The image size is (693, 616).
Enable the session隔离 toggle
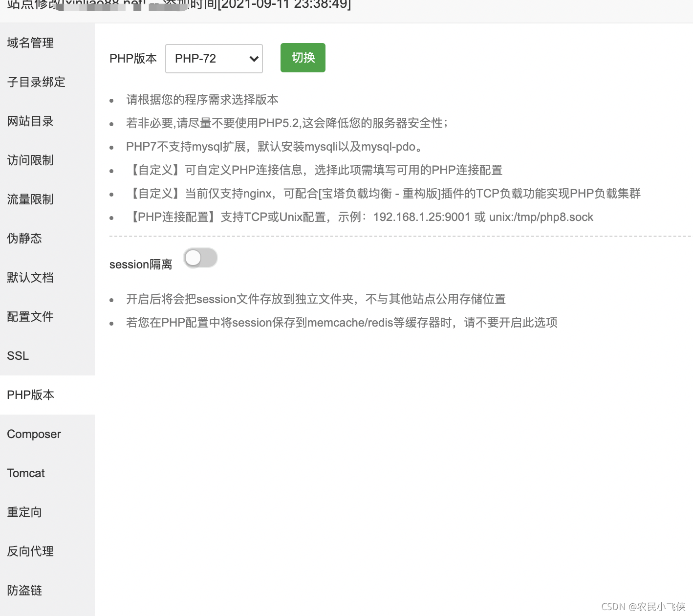pyautogui.click(x=200, y=258)
